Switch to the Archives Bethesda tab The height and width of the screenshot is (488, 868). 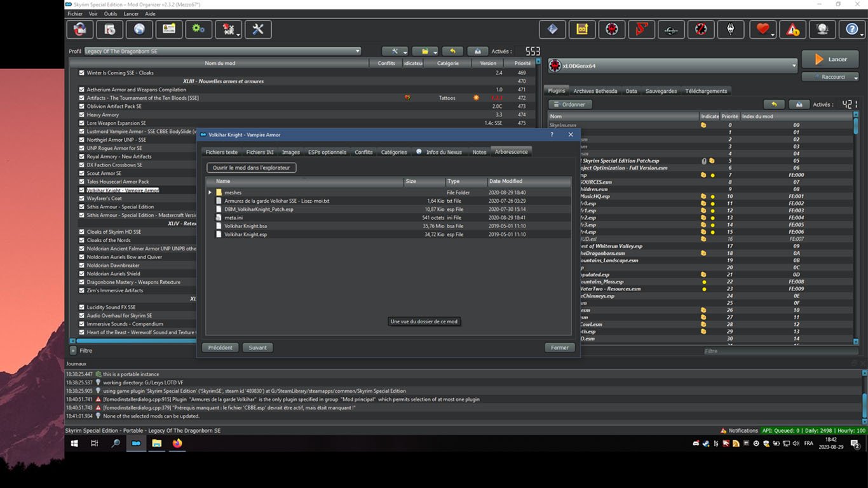pyautogui.click(x=595, y=91)
